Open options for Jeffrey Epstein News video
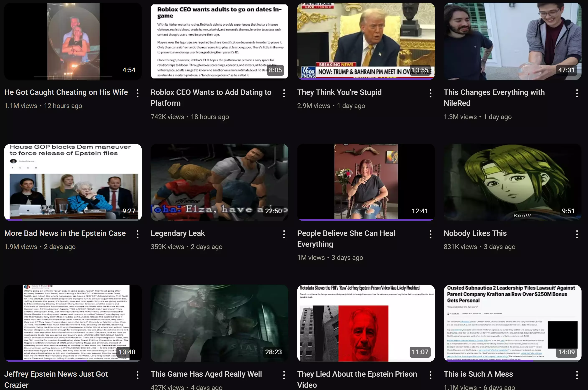Image resolution: width=588 pixels, height=390 pixels. [137, 375]
